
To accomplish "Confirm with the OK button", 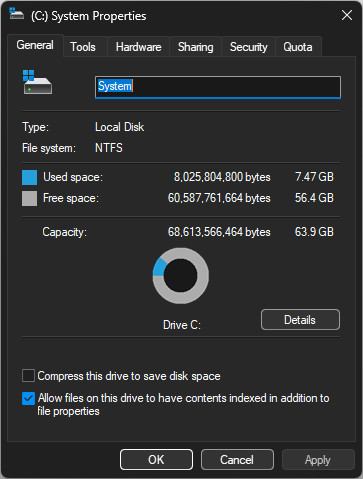I will click(x=156, y=460).
